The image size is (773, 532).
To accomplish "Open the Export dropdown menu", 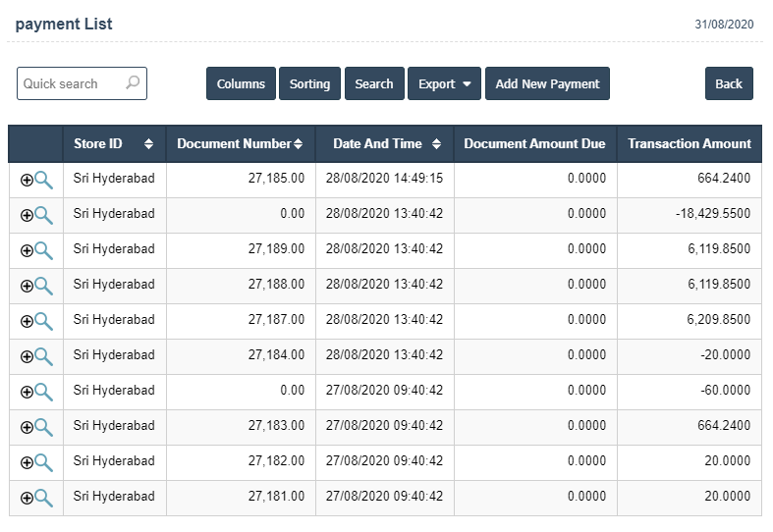I will point(444,84).
